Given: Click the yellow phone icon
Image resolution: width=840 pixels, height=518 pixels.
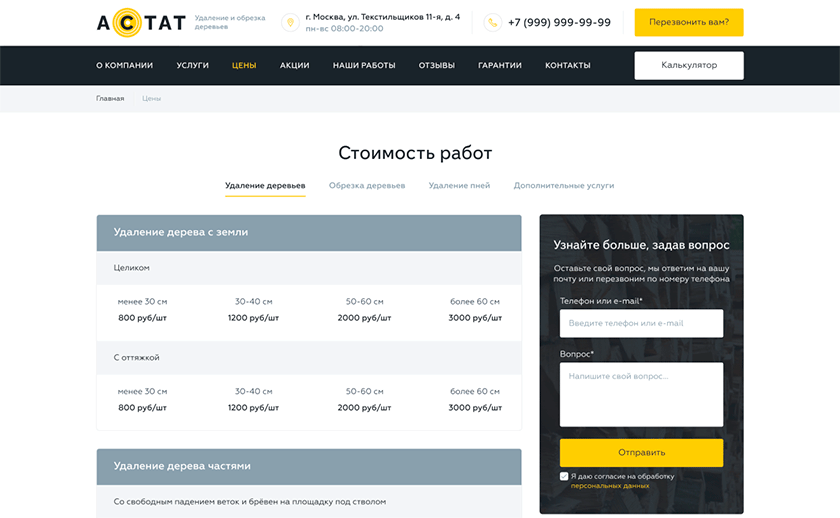Looking at the screenshot, I should pyautogui.click(x=492, y=22).
